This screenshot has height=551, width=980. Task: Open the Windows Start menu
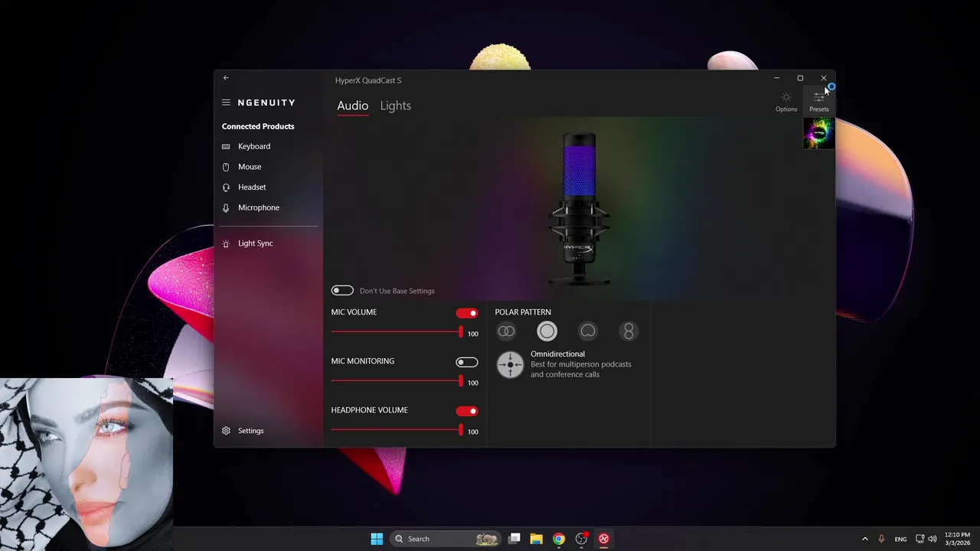[x=377, y=539]
